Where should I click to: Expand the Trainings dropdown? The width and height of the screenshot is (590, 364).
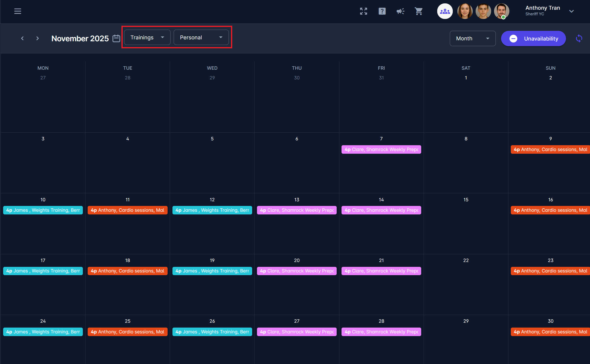click(147, 37)
